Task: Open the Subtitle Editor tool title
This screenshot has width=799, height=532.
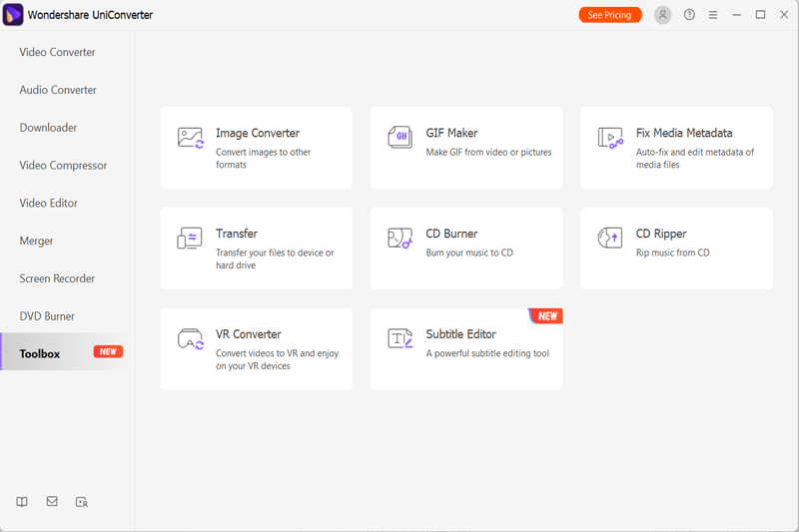Action: click(460, 334)
